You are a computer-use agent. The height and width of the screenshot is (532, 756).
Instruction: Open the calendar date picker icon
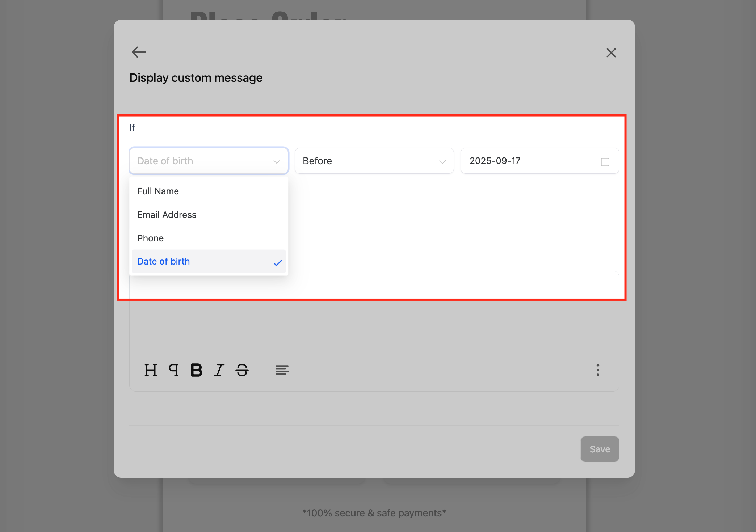coord(605,161)
